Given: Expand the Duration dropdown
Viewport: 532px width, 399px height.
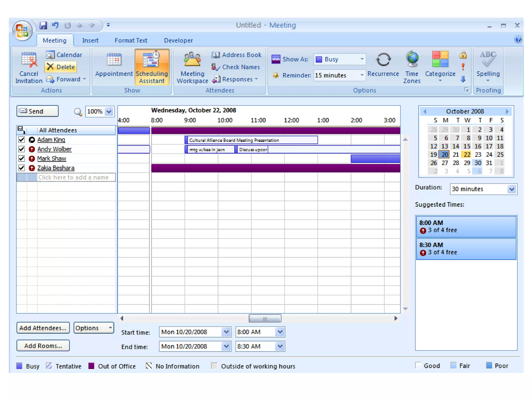Looking at the screenshot, I should 511,189.
